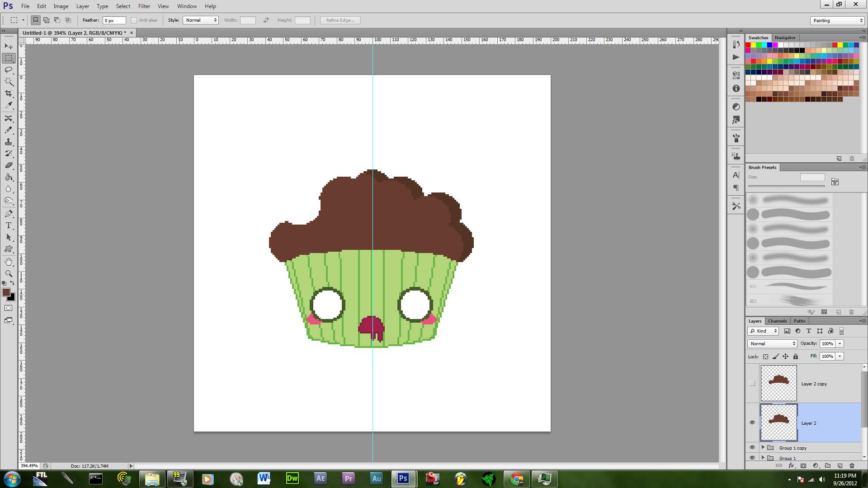Select the Spot Healing Brush tool
Image resolution: width=868 pixels, height=488 pixels.
9,118
